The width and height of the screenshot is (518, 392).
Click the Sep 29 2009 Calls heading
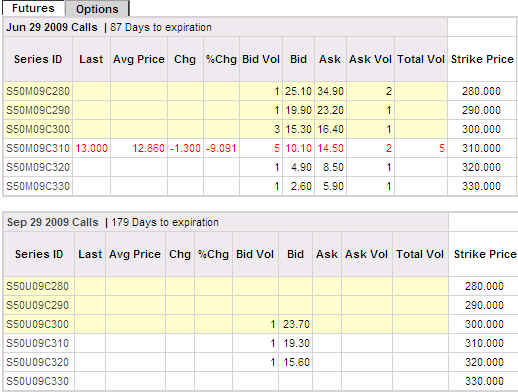(x=52, y=222)
